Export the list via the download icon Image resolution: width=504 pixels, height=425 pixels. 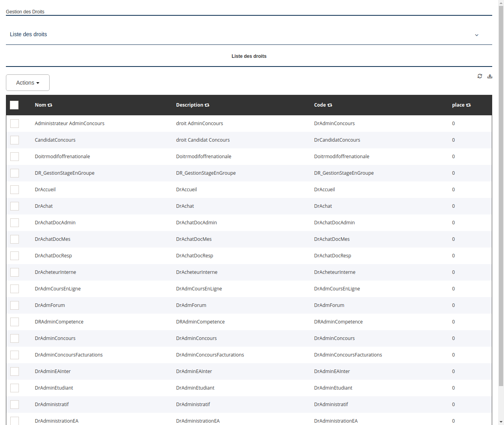[x=490, y=76]
